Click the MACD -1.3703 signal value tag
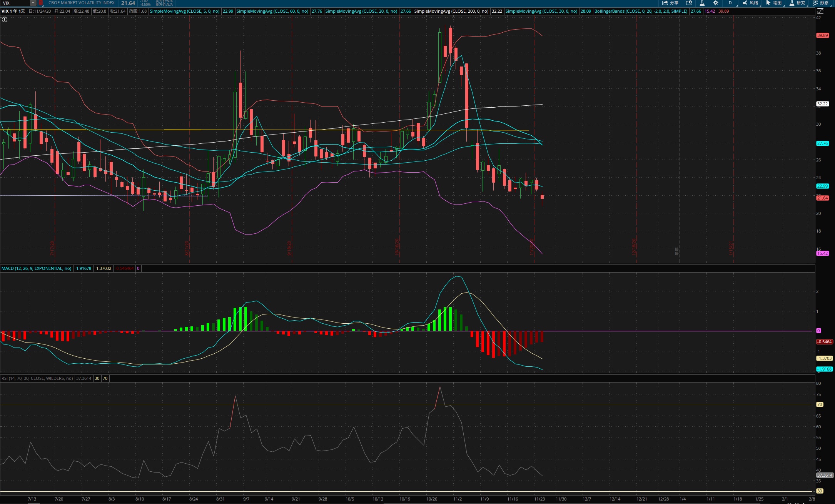Image resolution: width=835 pixels, height=504 pixels. click(825, 358)
